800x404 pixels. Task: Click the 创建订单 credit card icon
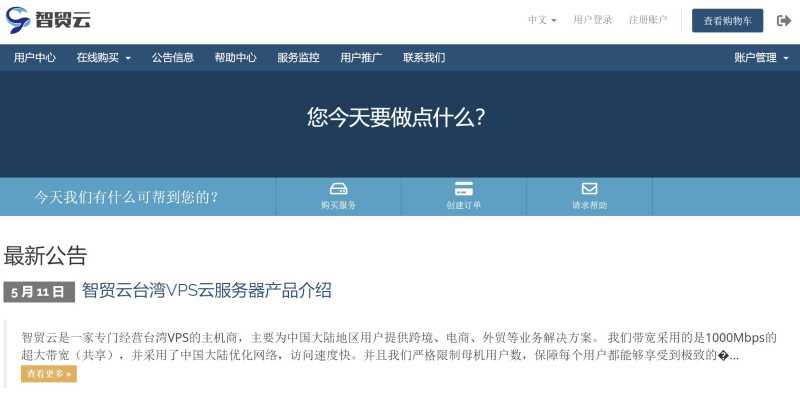click(x=464, y=189)
